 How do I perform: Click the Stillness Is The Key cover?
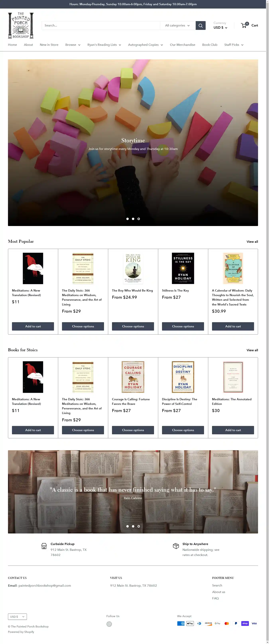coord(183,268)
